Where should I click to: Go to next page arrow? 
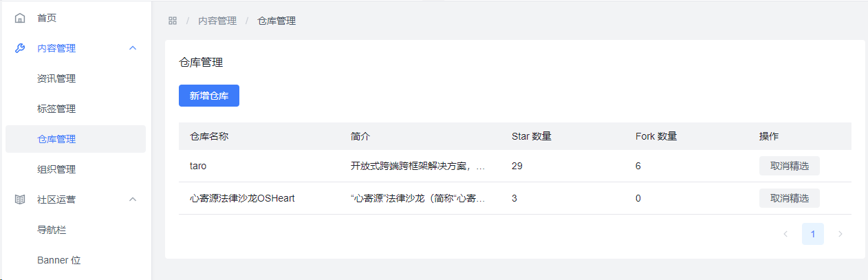click(840, 234)
